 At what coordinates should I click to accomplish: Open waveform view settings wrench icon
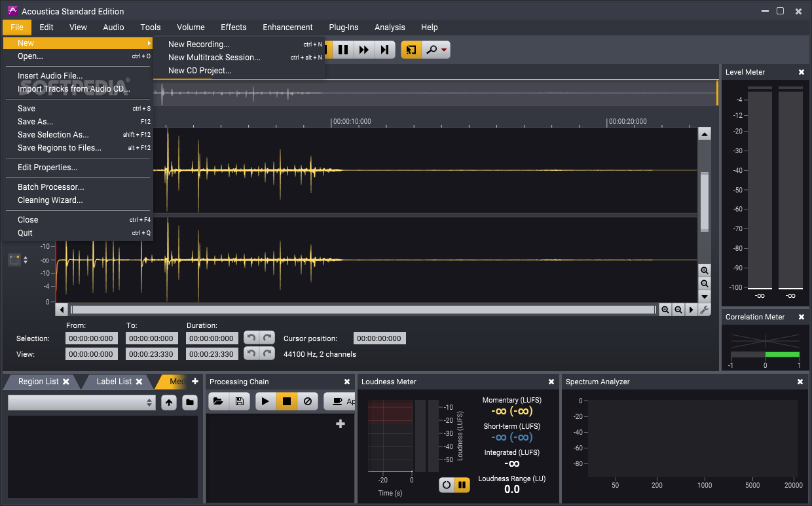[x=705, y=310]
